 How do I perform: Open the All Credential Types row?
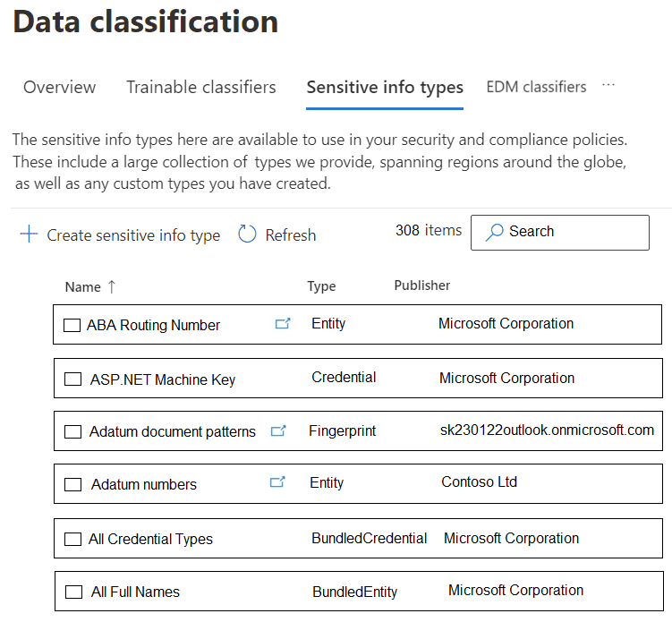358,538
